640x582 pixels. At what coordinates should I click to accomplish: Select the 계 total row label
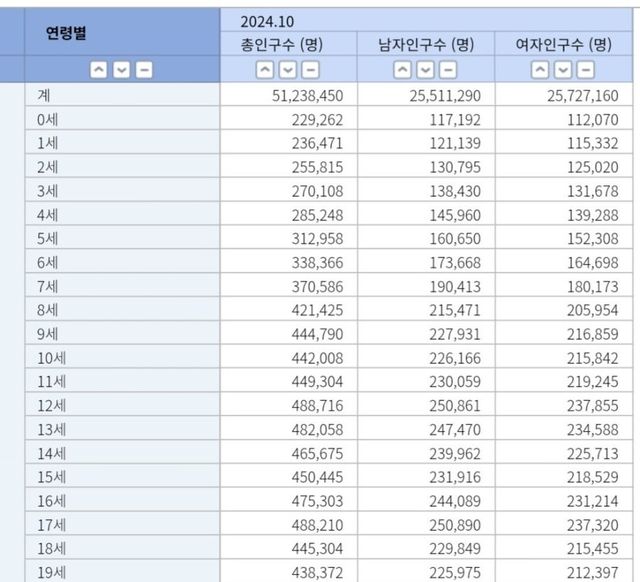coord(43,95)
